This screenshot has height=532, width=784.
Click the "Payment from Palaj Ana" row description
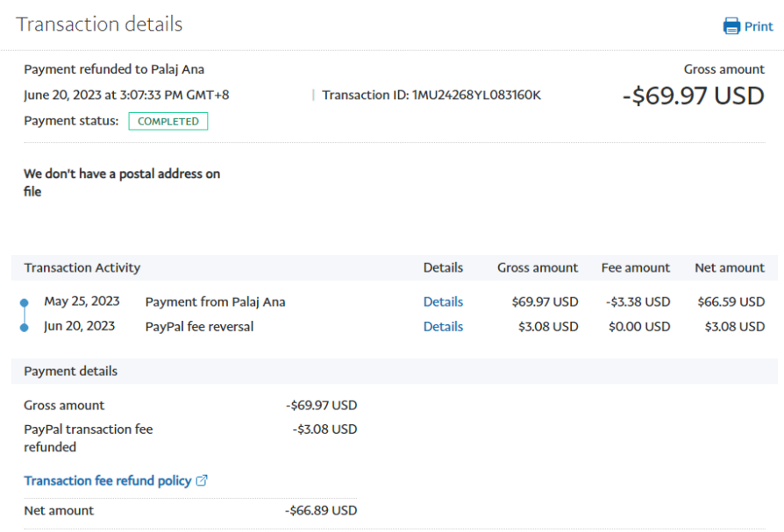tap(215, 301)
